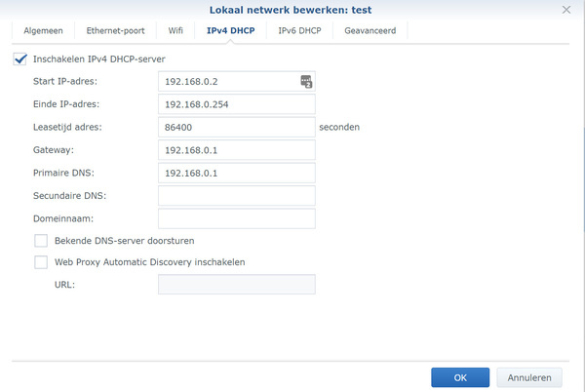
Task: Focus the Domeinnaam text field
Action: point(236,218)
